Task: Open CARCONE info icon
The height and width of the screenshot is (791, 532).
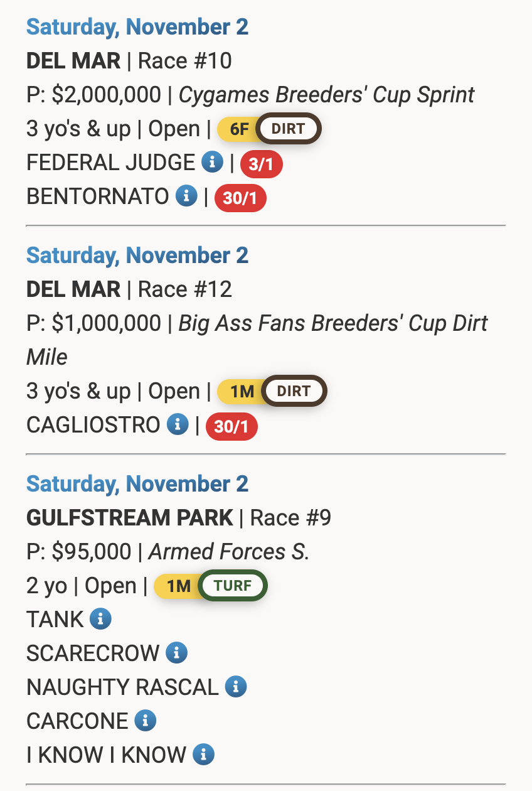Action: pyautogui.click(x=146, y=721)
